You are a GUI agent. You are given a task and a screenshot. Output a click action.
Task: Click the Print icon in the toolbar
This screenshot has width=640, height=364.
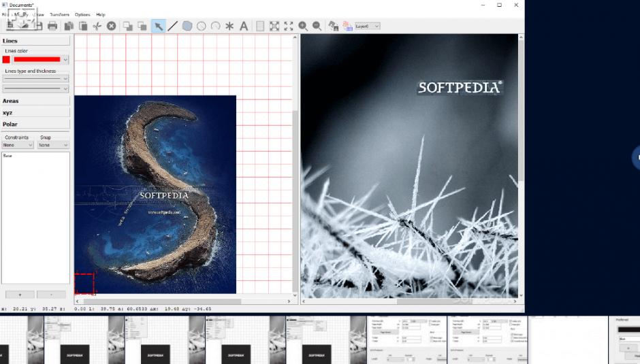52,26
